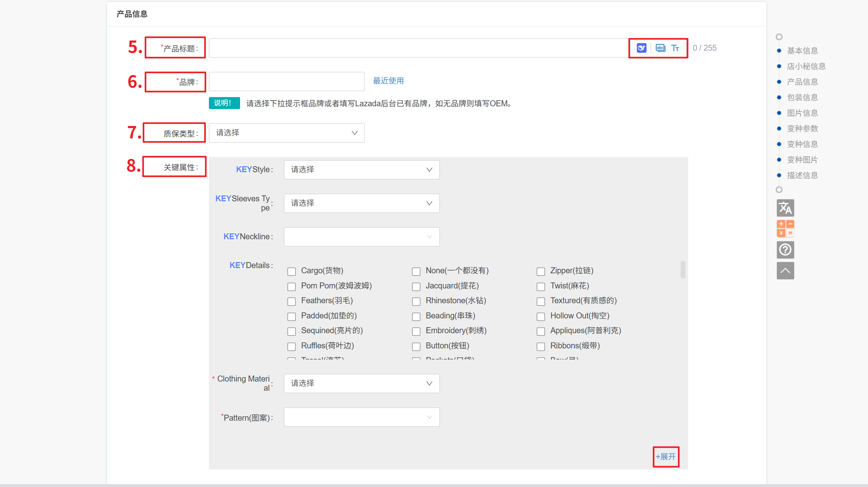Open the 质保类型 dropdown
The height and width of the screenshot is (487, 868).
pos(286,133)
